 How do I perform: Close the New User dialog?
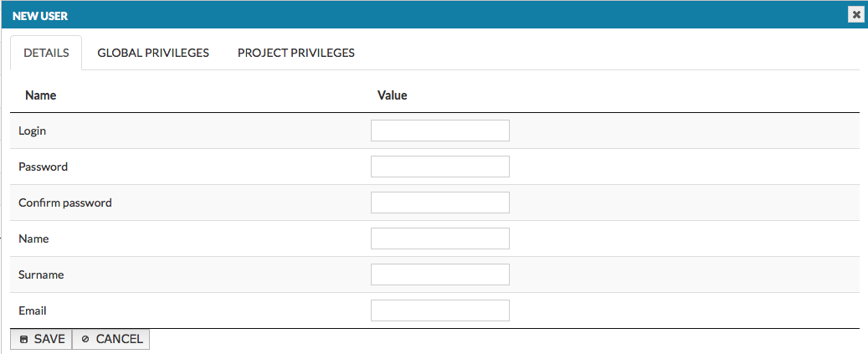click(855, 14)
